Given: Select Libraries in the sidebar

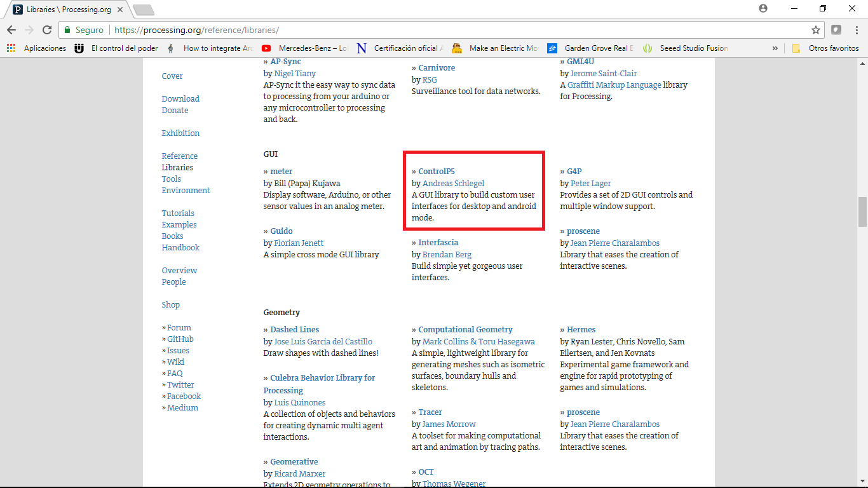Looking at the screenshot, I should coord(177,168).
